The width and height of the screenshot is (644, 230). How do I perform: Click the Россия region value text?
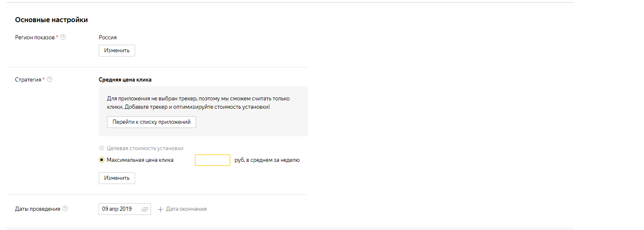click(x=107, y=37)
